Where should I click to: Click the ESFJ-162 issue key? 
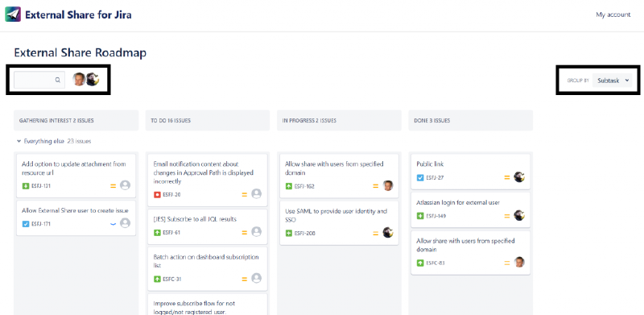click(304, 186)
